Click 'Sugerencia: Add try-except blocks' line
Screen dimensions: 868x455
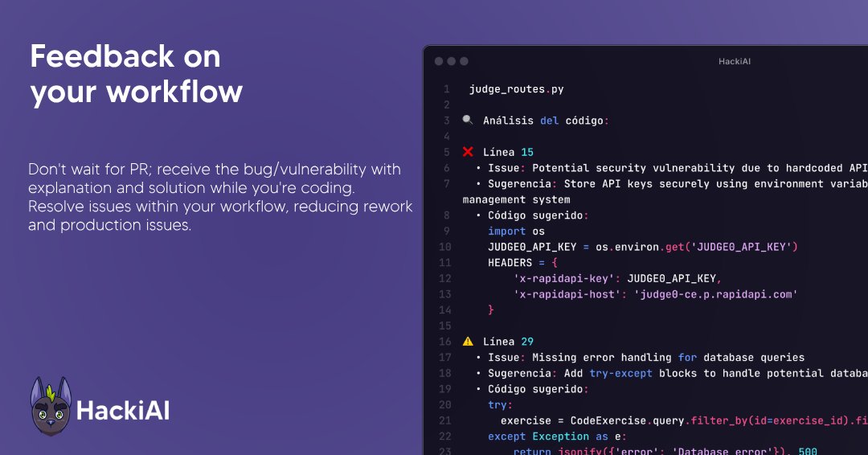coord(671,373)
